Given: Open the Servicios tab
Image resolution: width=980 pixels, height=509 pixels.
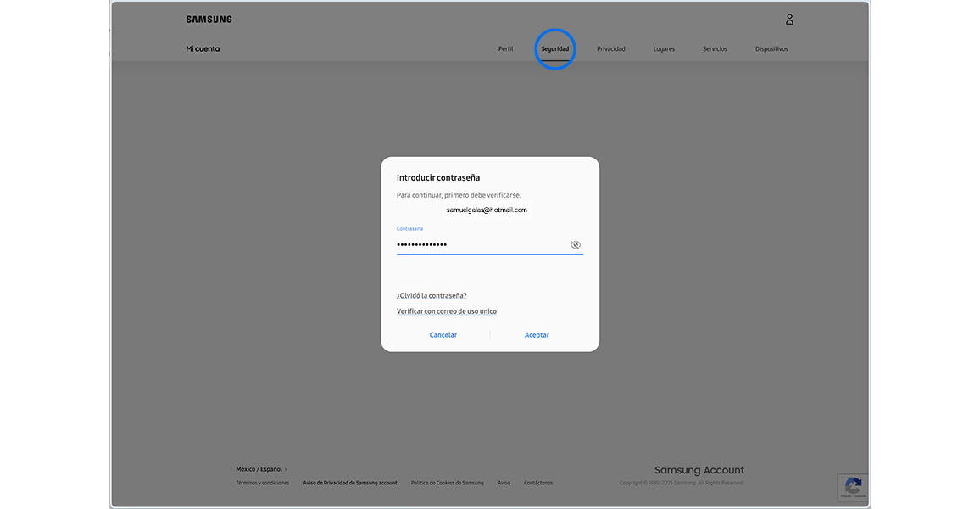Looking at the screenshot, I should (715, 48).
